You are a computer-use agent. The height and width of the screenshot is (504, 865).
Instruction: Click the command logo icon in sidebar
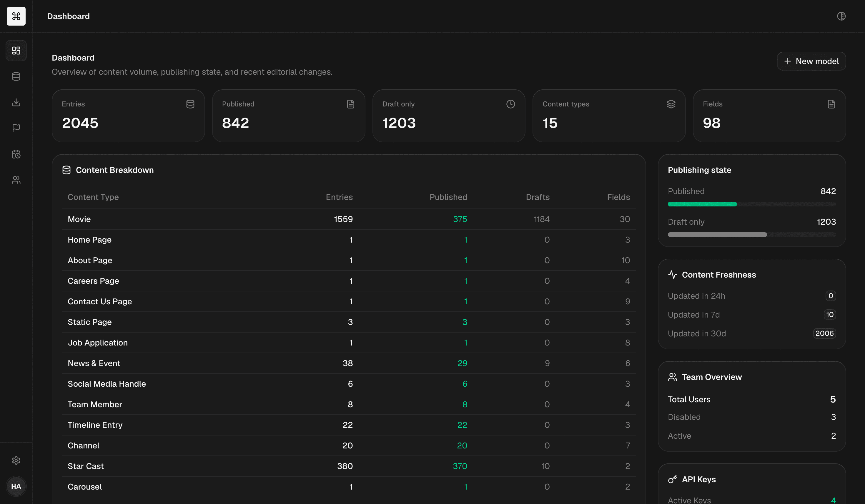click(x=16, y=16)
